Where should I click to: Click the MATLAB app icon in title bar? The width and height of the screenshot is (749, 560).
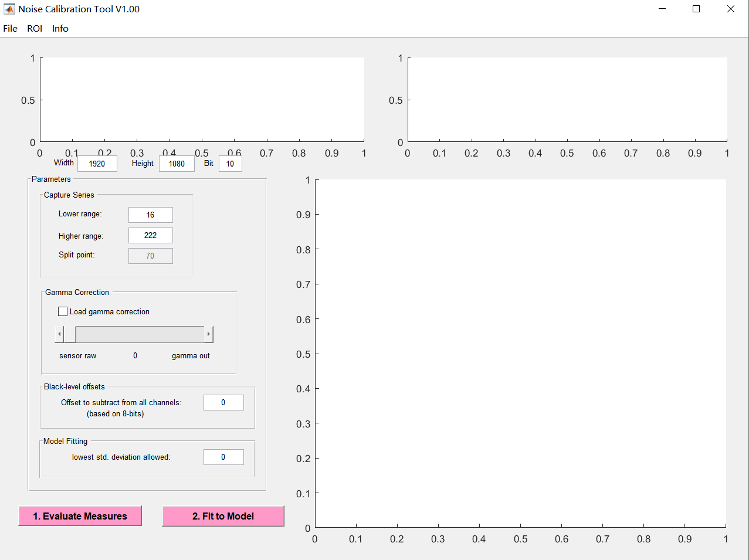click(x=9, y=9)
